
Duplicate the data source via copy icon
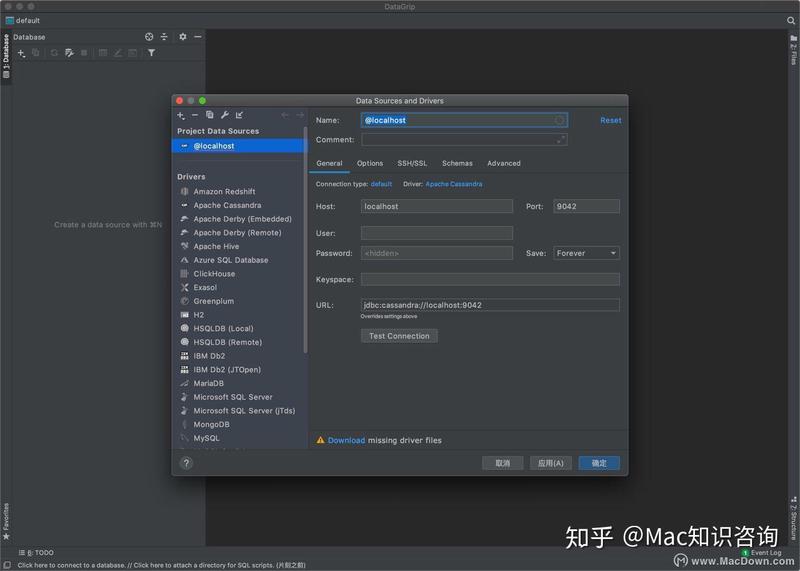tap(209, 115)
